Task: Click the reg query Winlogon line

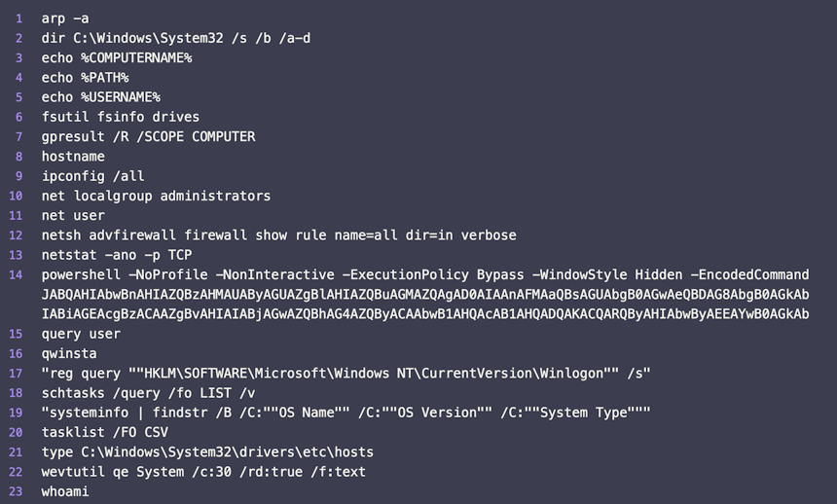Action: click(x=346, y=374)
